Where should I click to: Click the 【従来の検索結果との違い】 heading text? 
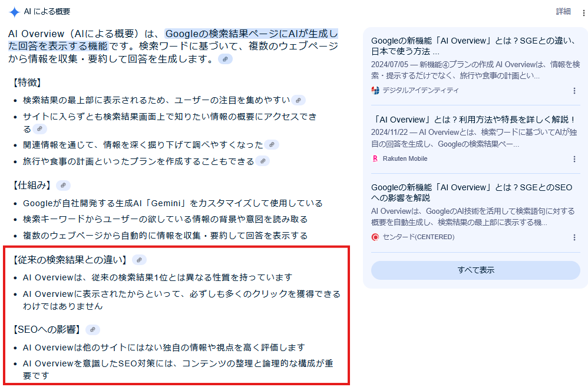tap(70, 260)
